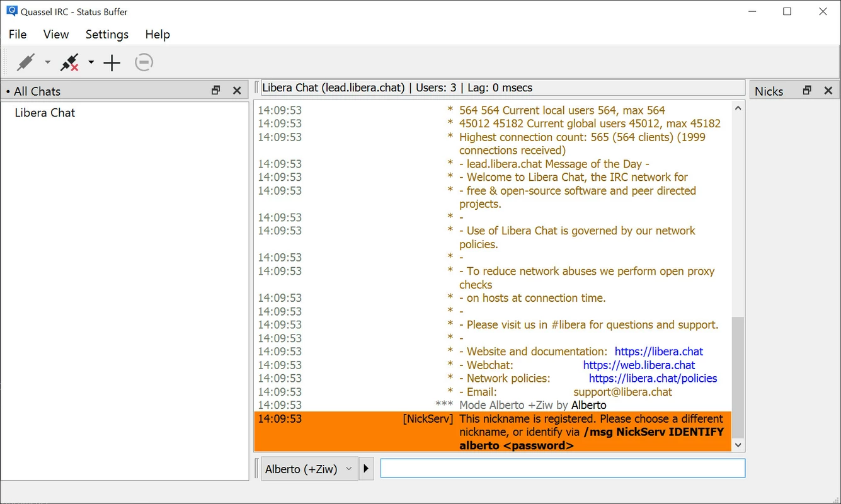The width and height of the screenshot is (841, 504).
Task: Maximize the Quassel IRC window
Action: coord(787,11)
